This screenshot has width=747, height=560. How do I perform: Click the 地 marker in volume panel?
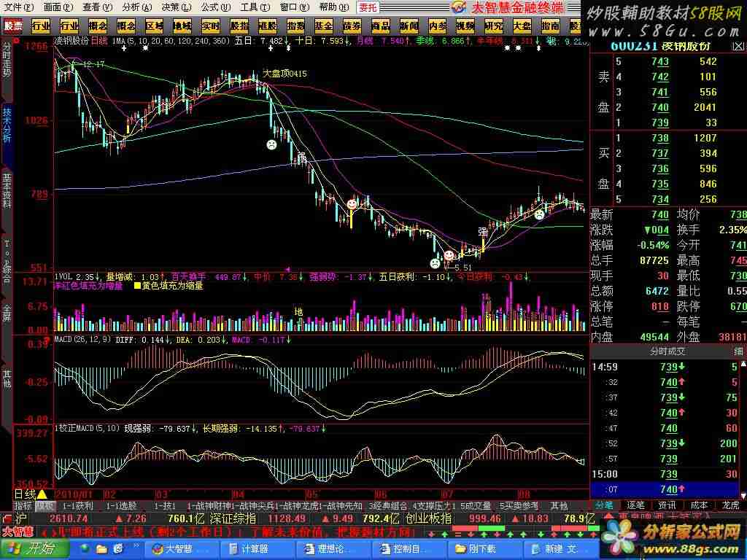298,312
